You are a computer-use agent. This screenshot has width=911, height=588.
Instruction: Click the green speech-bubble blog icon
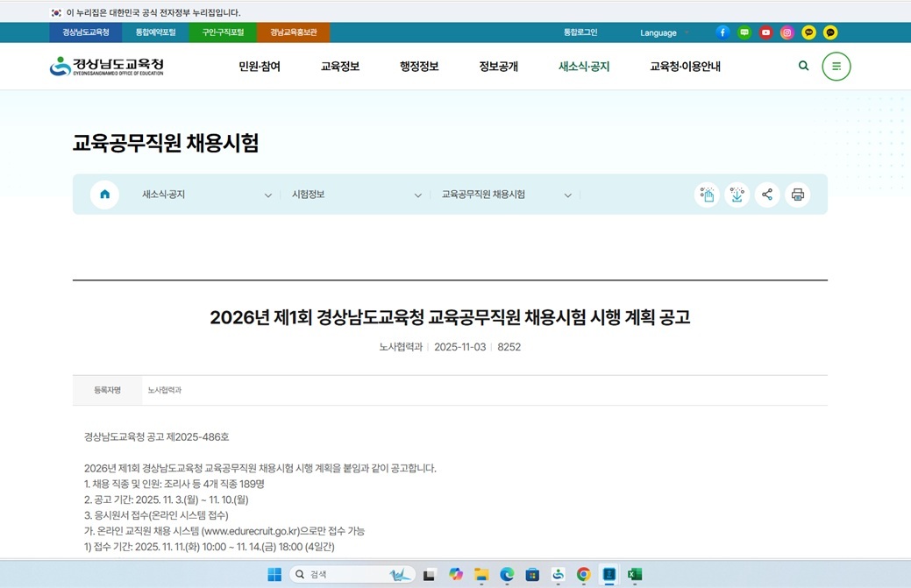744,32
